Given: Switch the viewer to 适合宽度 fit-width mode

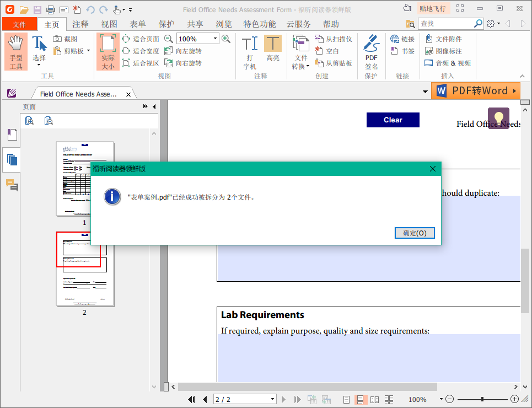Looking at the screenshot, I should (x=139, y=50).
